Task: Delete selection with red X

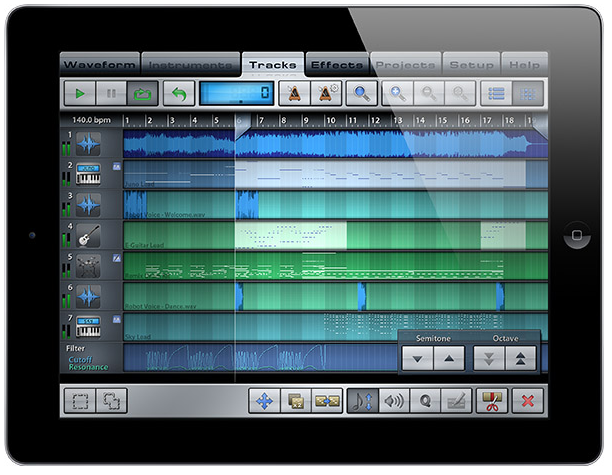Action: 528,401
